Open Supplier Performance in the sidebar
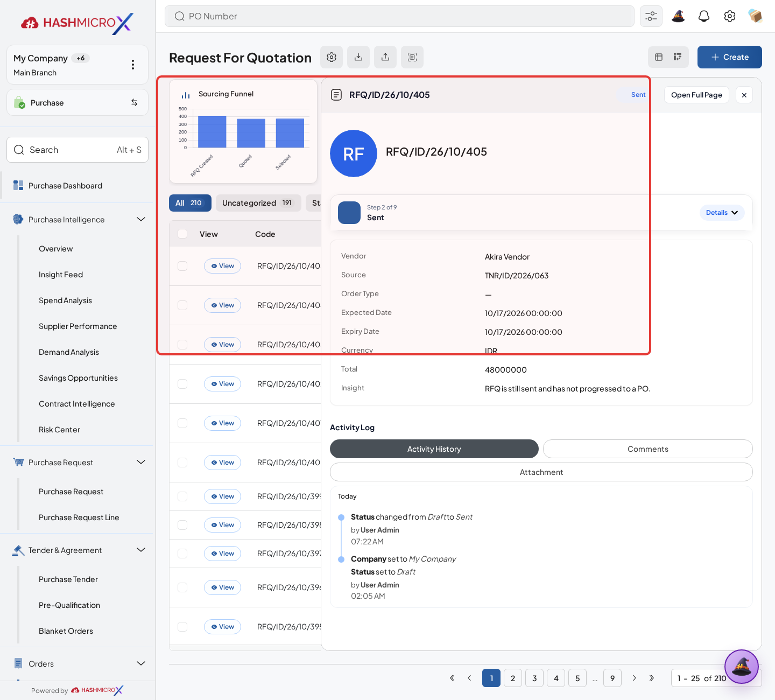 (78, 326)
